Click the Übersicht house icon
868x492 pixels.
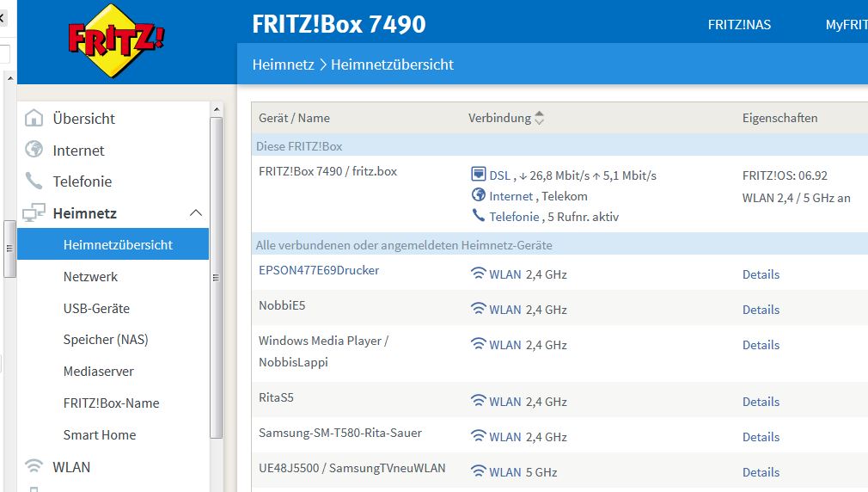(34, 118)
